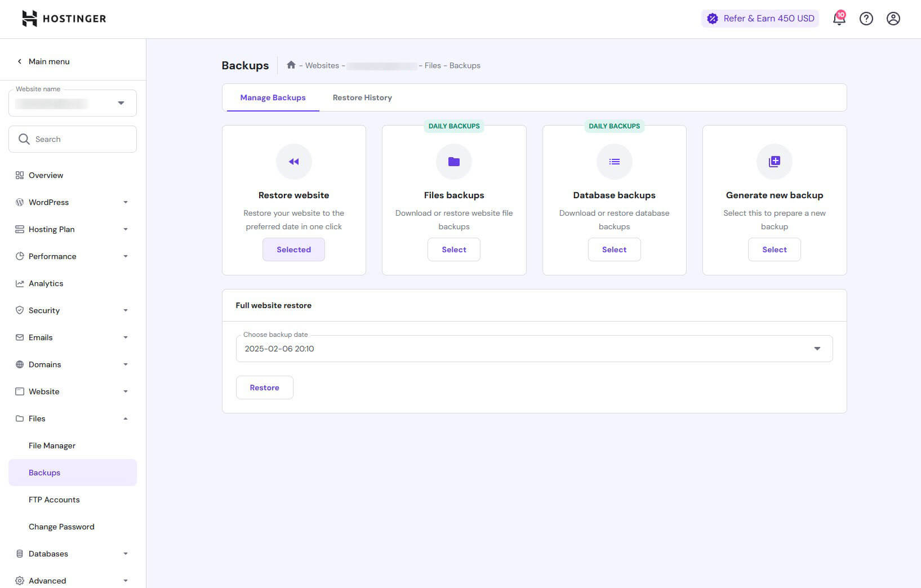Click Select under Generate new backup

775,250
